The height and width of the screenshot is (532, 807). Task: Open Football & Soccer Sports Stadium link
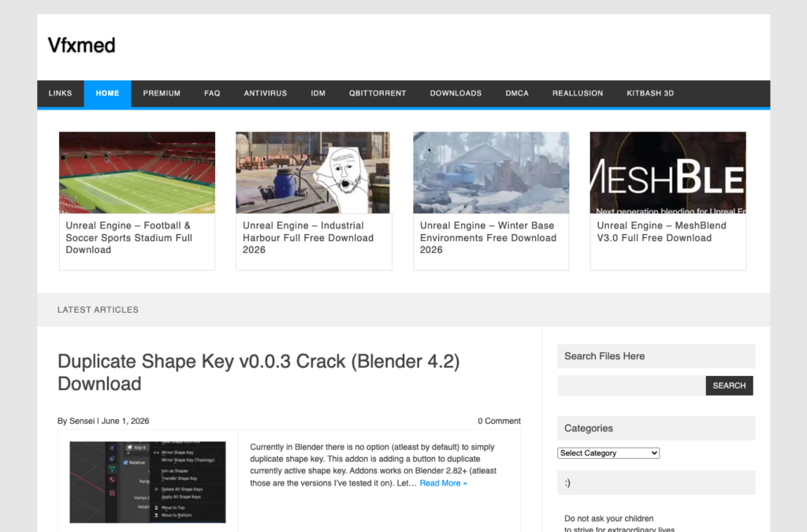(x=128, y=238)
